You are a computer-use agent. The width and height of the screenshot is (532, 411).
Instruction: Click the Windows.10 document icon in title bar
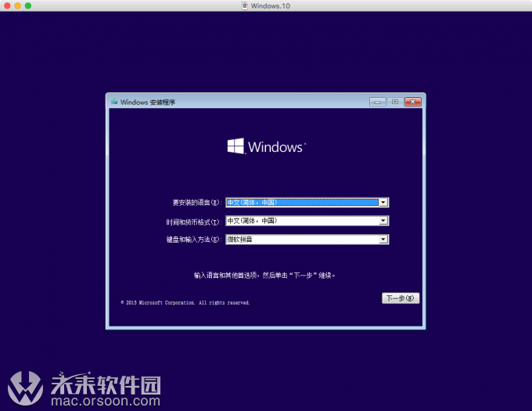(245, 5)
